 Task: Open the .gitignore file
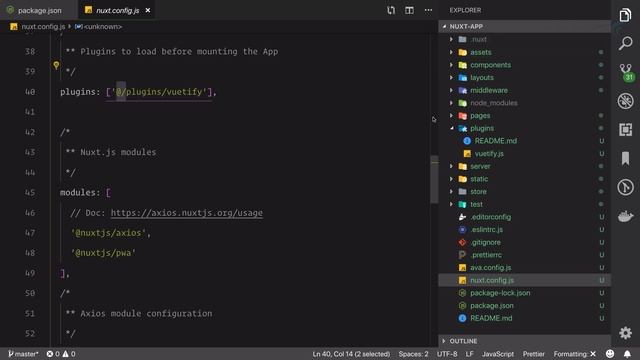(x=524, y=242)
